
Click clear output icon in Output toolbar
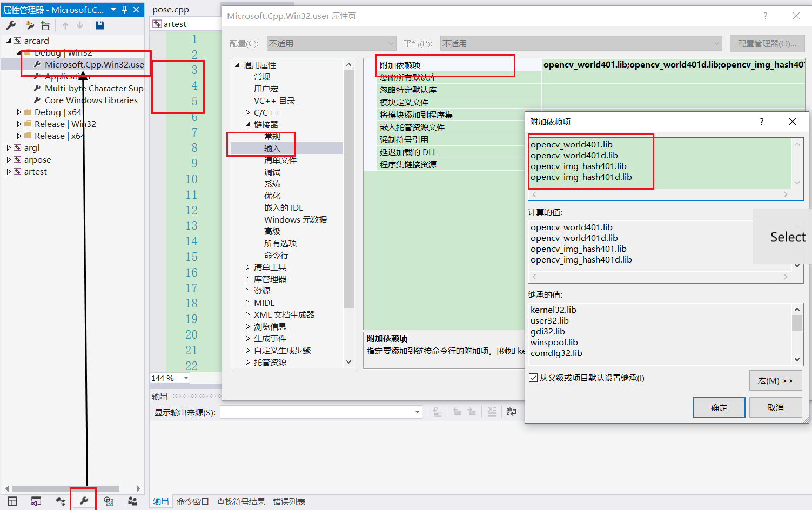tap(437, 412)
